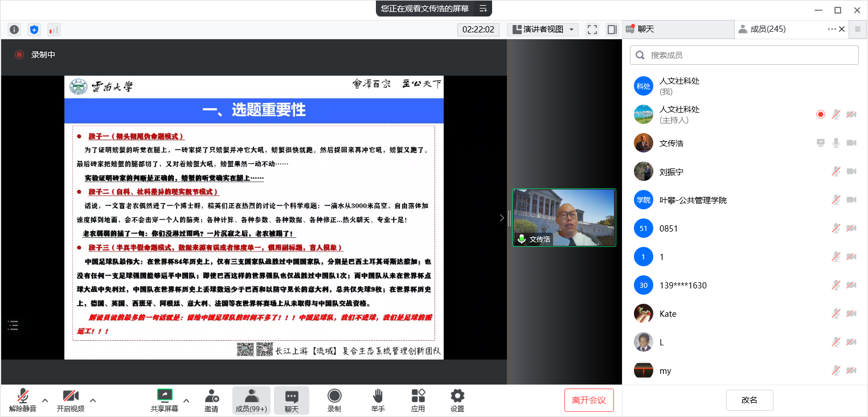Click the Record (录制) button
Viewport: 868px width, 417px height.
click(334, 401)
